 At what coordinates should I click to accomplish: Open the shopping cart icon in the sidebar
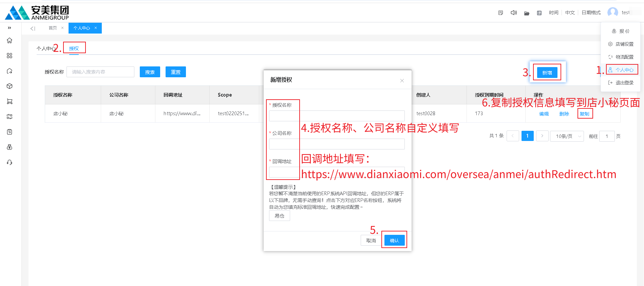tap(10, 101)
